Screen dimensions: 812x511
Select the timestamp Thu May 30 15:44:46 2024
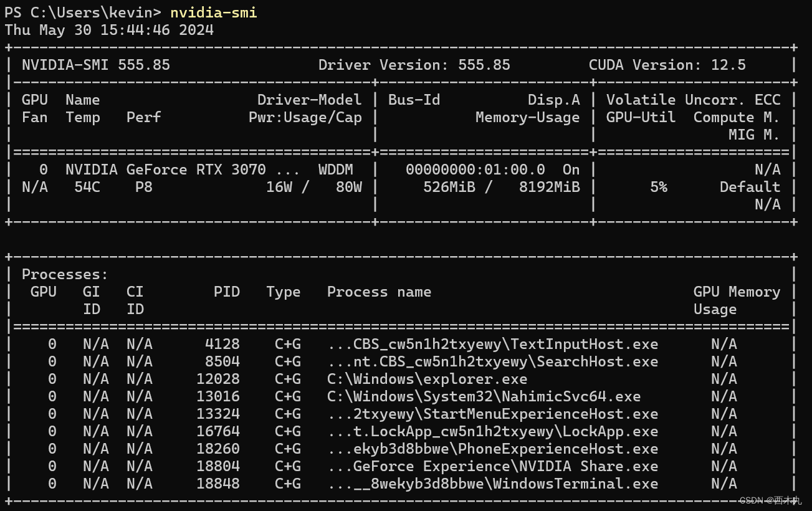click(109, 30)
